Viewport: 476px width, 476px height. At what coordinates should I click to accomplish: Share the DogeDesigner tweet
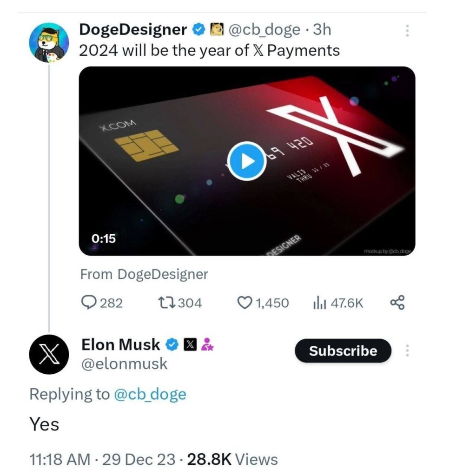397,303
